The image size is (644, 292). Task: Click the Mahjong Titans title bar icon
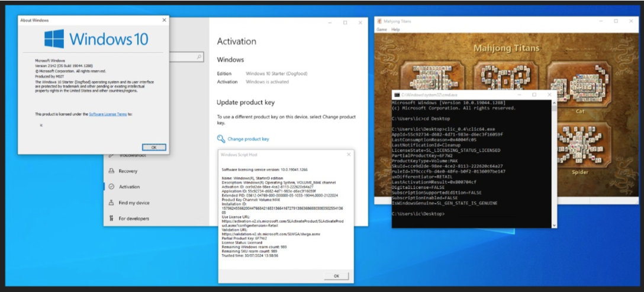coord(380,21)
